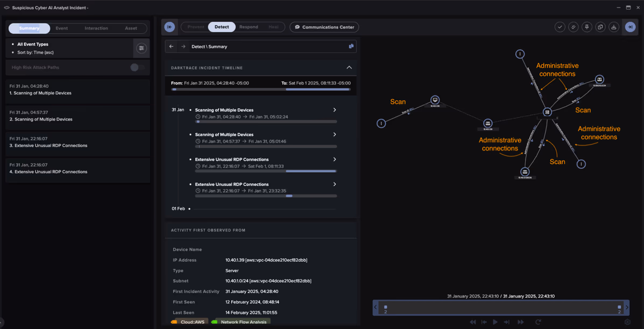The width and height of the screenshot is (644, 329).
Task: Copy the Detect \ Summary path icon
Action: (351, 46)
